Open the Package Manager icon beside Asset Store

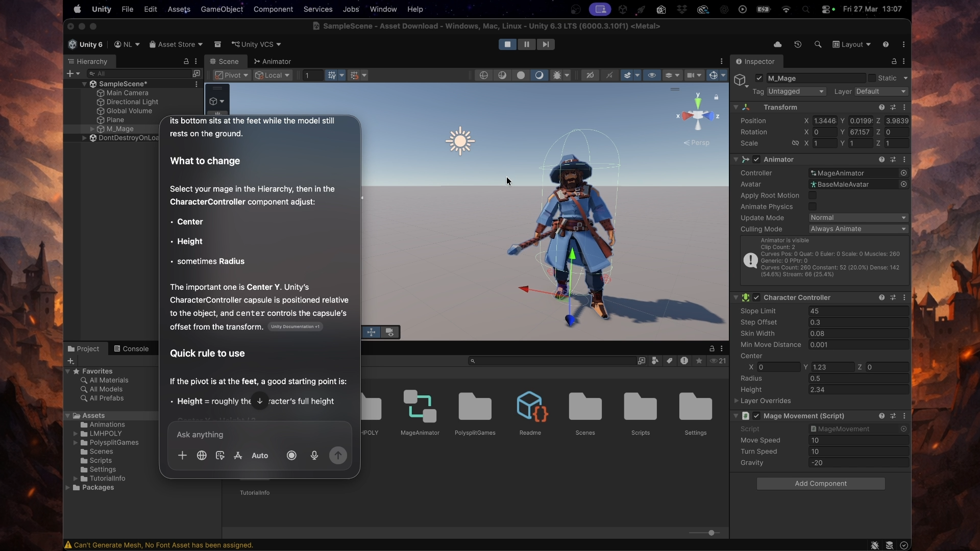click(217, 44)
